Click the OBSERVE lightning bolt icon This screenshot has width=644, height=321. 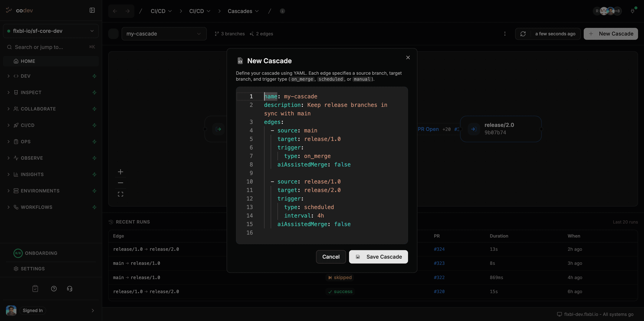point(95,158)
